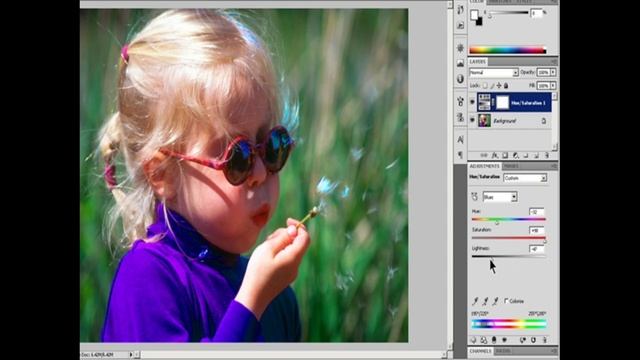The image size is (640, 360).
Task: Open the Layers panel options menu
Action: pos(553,62)
